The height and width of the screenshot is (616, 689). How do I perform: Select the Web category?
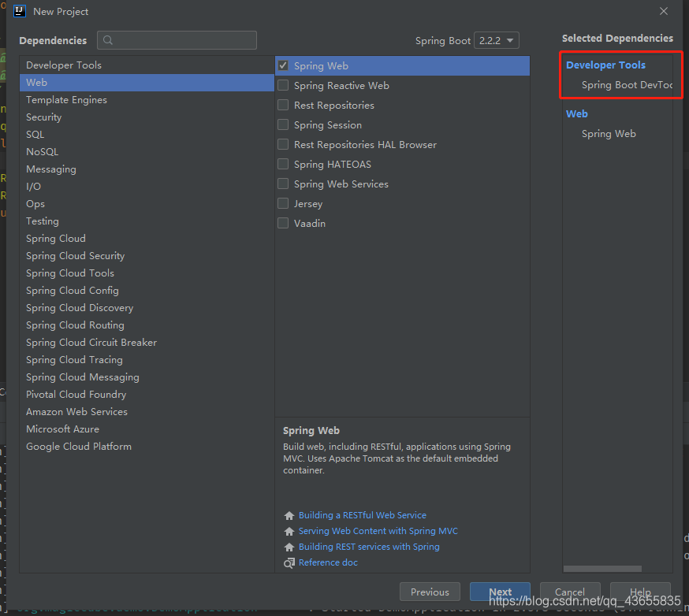click(x=147, y=83)
